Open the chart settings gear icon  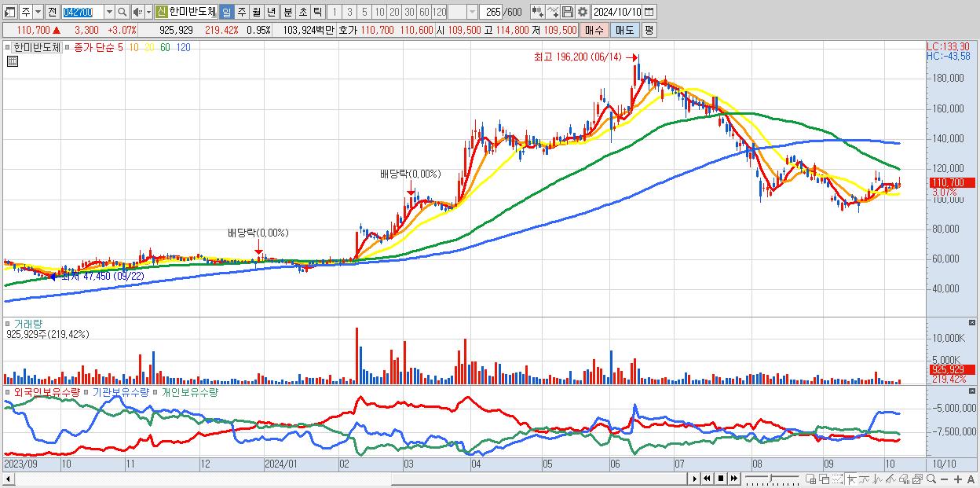[583, 12]
